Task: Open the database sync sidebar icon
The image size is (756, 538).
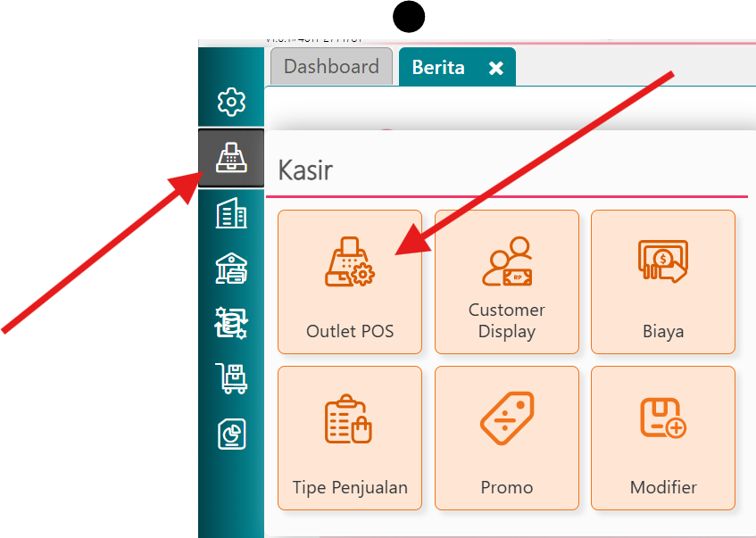Action: (x=231, y=322)
